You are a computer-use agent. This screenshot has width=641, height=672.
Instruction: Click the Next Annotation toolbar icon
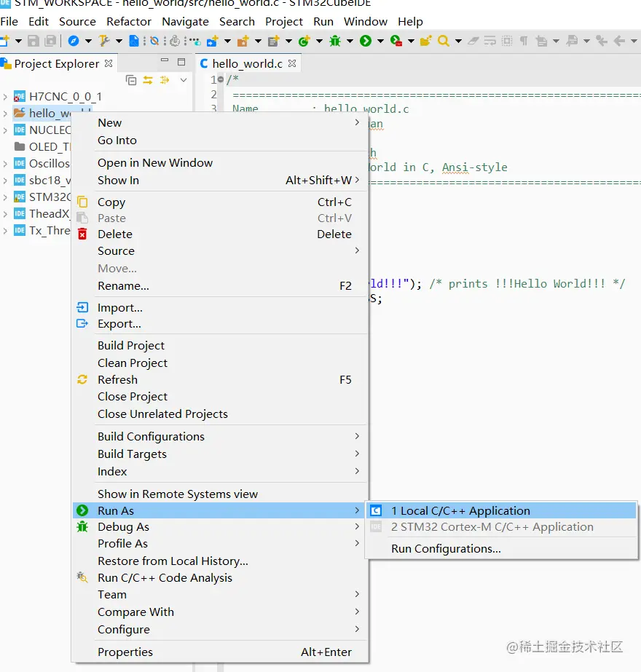541,41
